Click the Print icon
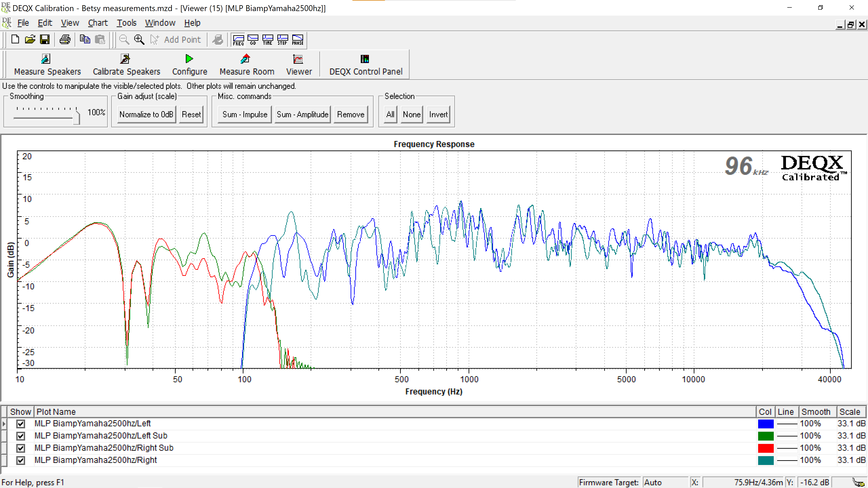This screenshot has height=488, width=868. click(x=65, y=40)
